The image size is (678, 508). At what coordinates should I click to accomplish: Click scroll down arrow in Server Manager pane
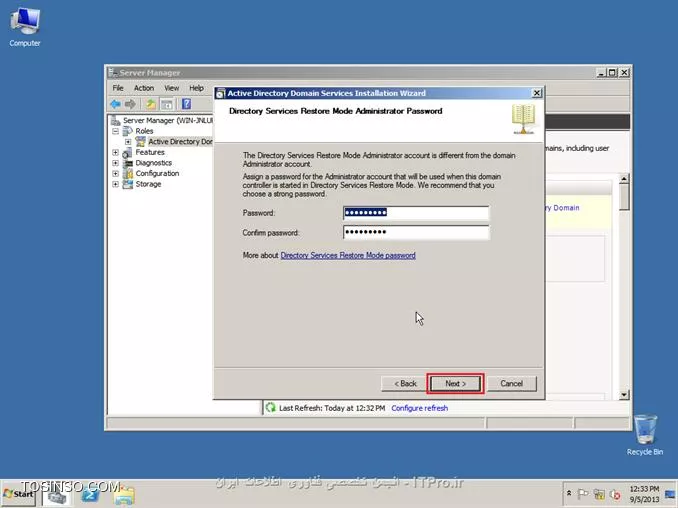624,394
